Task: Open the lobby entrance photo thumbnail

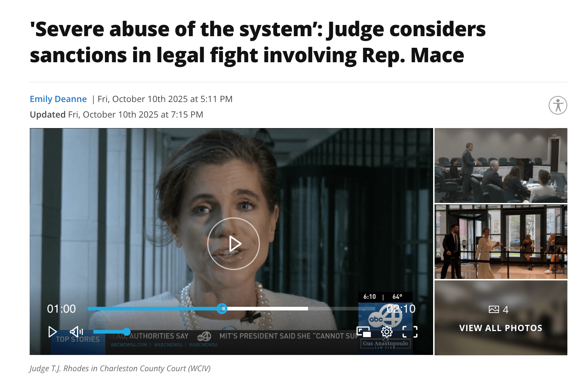Action: point(501,242)
